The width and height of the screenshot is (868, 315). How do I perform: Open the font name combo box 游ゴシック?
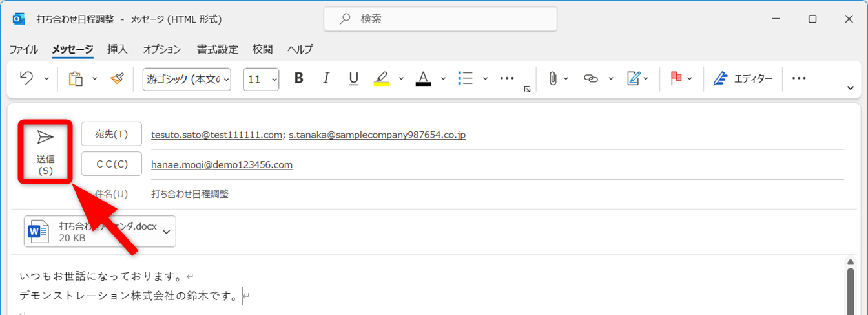coord(187,79)
